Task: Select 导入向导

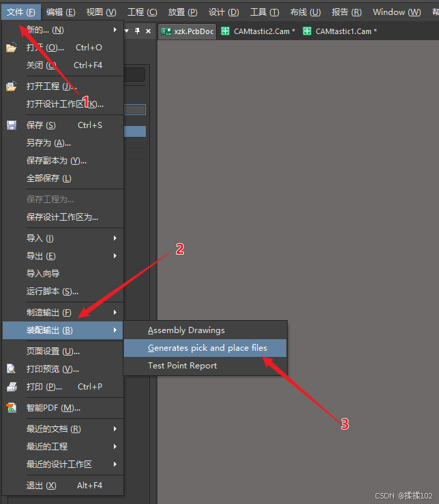Action: pyautogui.click(x=63, y=274)
